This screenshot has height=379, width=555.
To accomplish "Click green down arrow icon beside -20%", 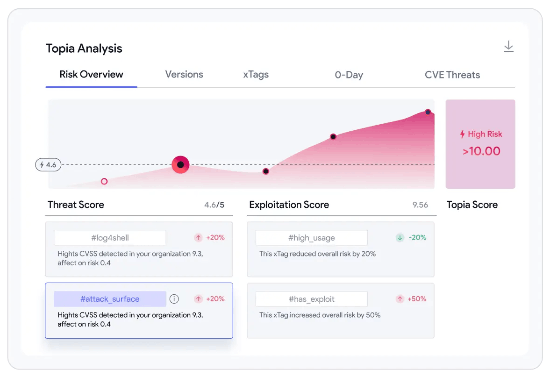I will (400, 237).
